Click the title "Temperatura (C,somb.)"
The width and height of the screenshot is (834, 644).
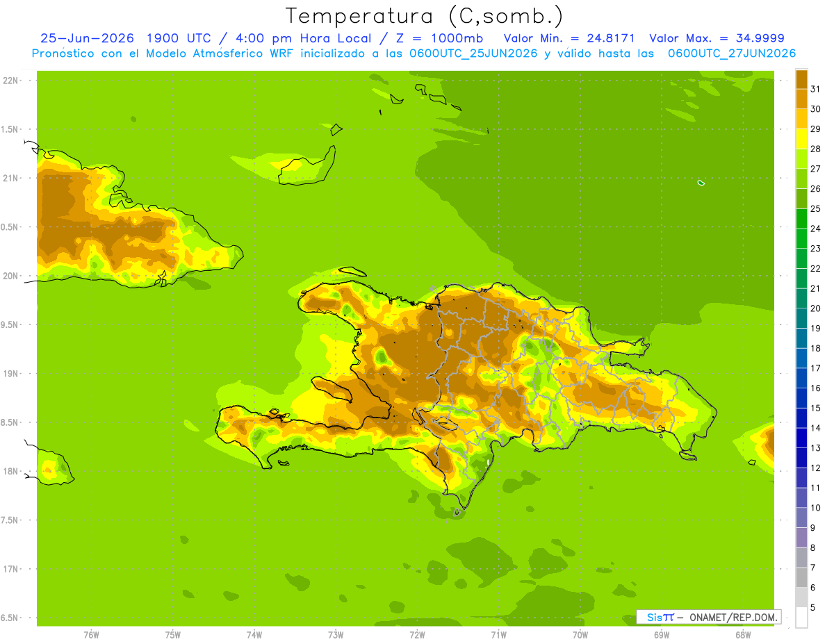[x=424, y=16]
